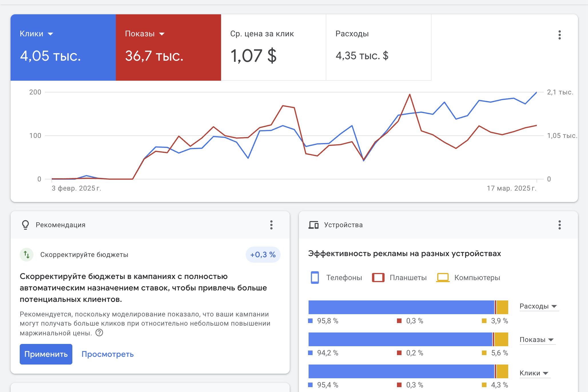Click the Компьютеры laptop legend icon
Viewport: 588px width, 392px height.
click(x=443, y=277)
